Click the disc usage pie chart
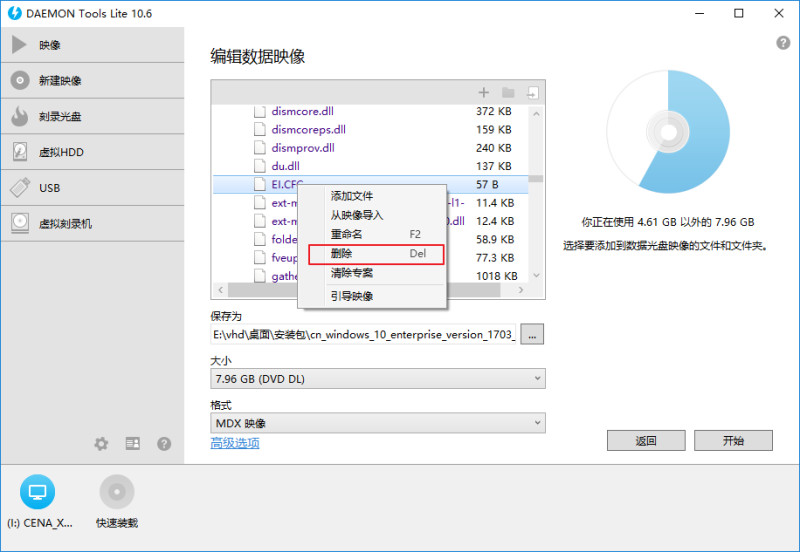Viewport: 800px width, 552px height. pyautogui.click(x=668, y=132)
